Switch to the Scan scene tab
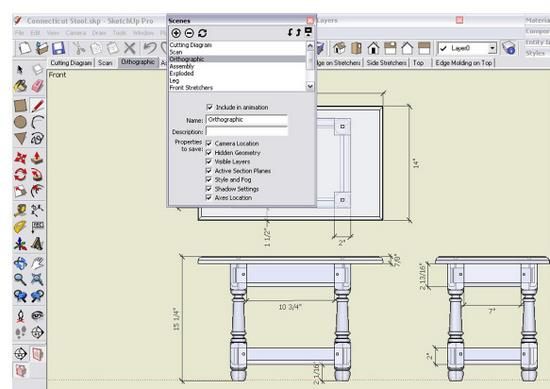 tap(105, 63)
